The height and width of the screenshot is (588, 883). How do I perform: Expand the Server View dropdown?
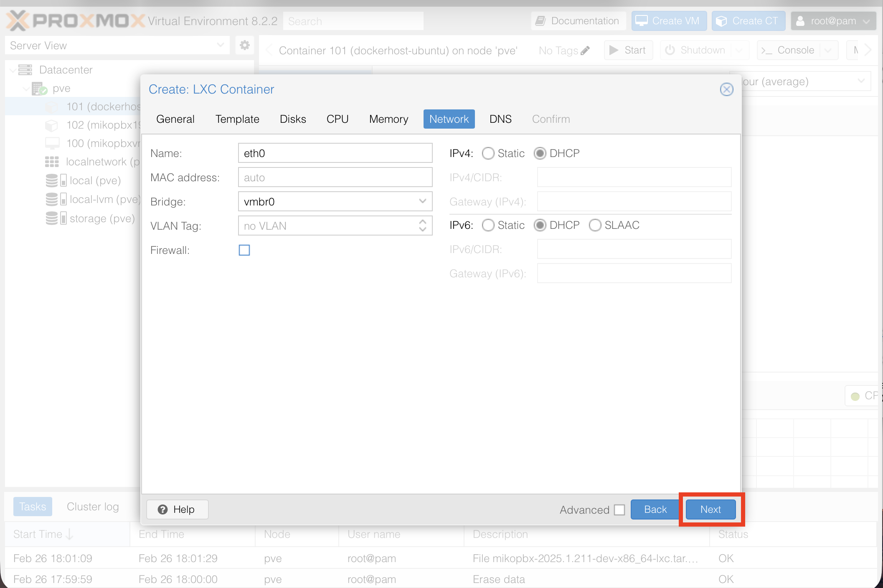pyautogui.click(x=220, y=45)
